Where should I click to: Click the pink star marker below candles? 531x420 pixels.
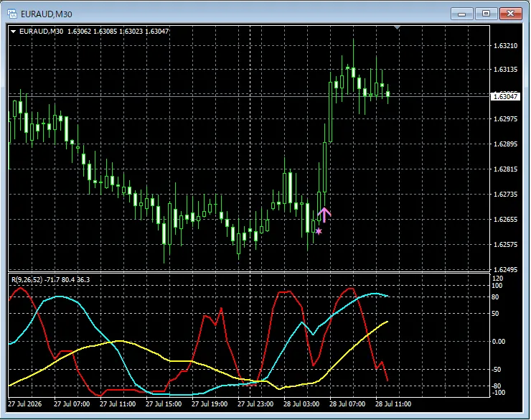[319, 231]
